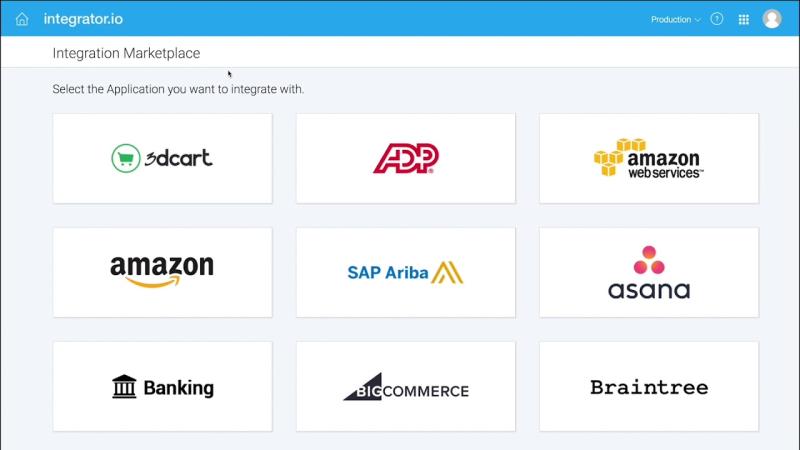Screen dimensions: 800x450
Task: Go to the home icon
Action: [22, 19]
